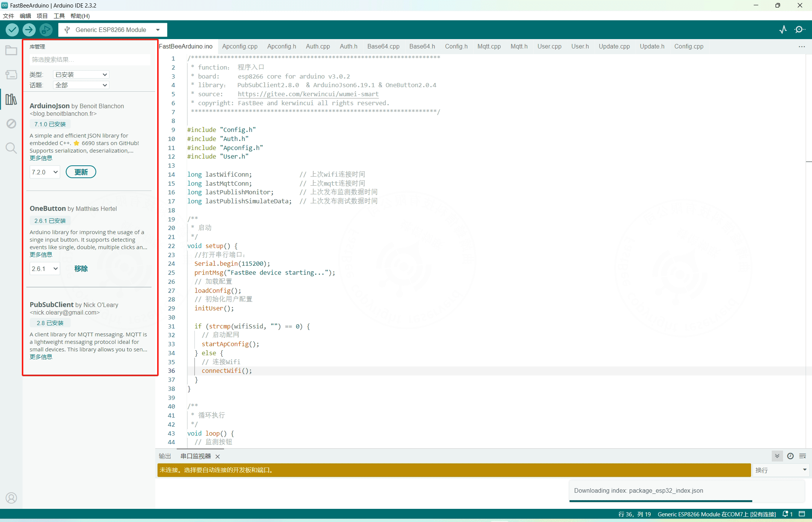Open the library type dropdown
Screen dimensions: 812x522
(x=81, y=74)
